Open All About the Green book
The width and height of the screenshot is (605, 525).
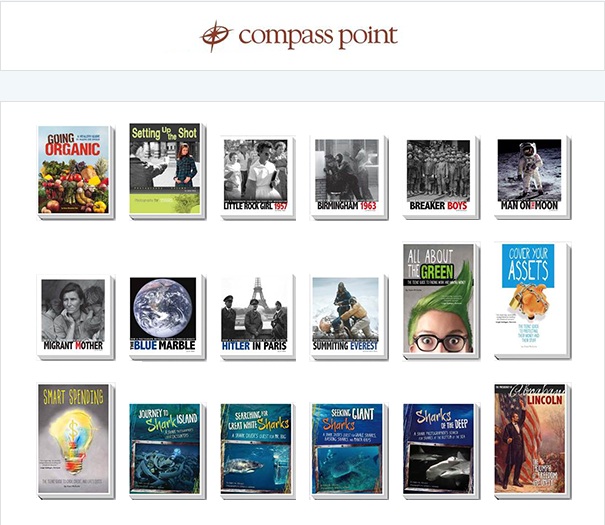[x=441, y=301]
